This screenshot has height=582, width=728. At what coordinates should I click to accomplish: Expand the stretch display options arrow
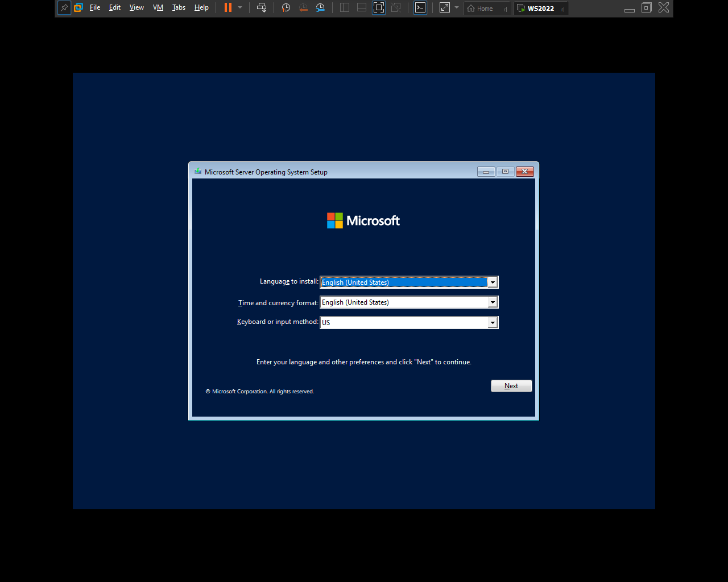[x=456, y=8]
